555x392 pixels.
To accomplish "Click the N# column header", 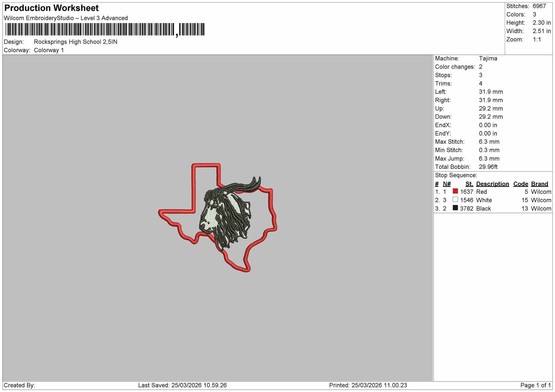I will [x=447, y=184].
